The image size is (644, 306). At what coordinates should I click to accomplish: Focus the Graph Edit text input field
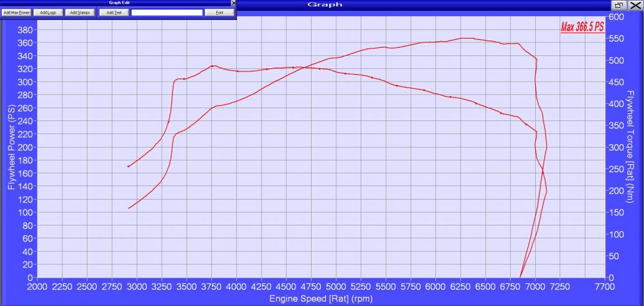[x=167, y=13]
